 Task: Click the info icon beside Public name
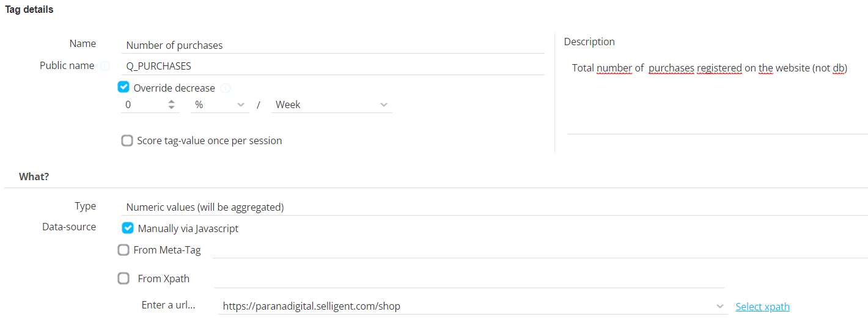click(105, 66)
